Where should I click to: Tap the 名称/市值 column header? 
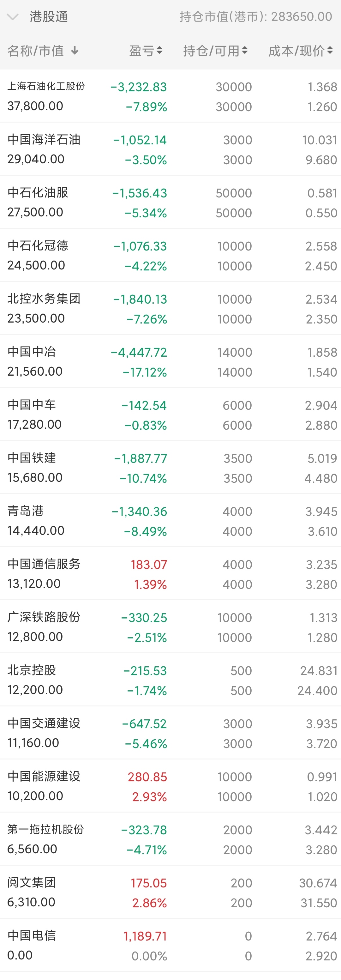coord(36,51)
